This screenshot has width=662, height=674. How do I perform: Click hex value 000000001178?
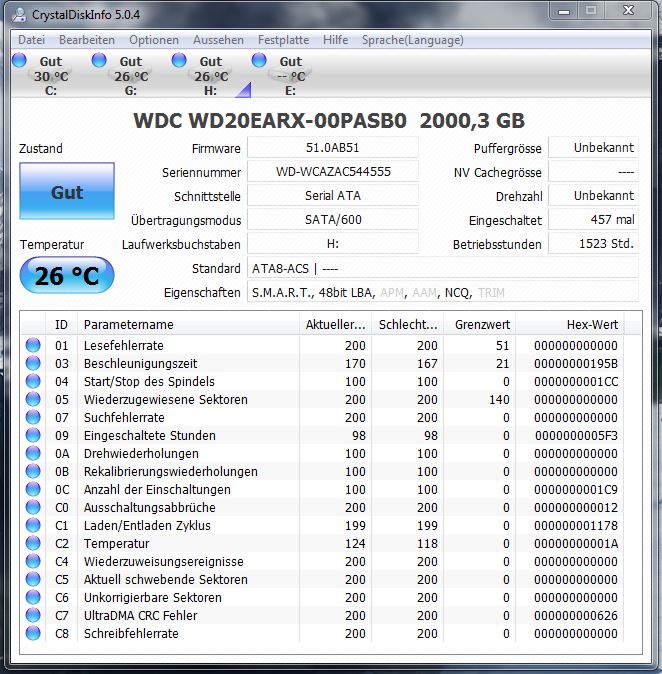(576, 526)
